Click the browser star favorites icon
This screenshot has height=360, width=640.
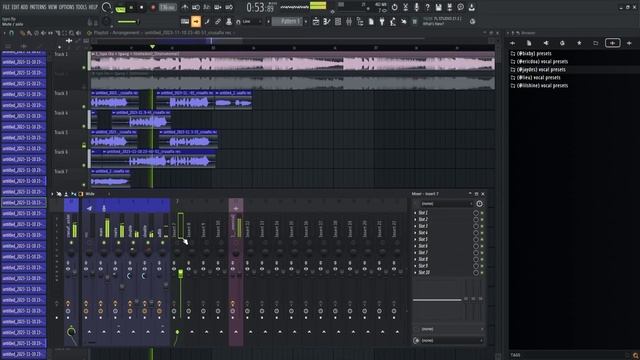(579, 43)
